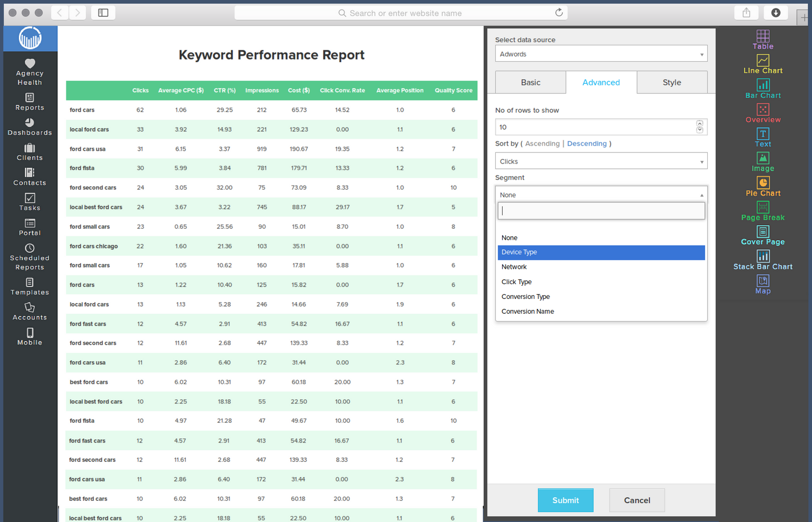
Task: Add an Image widget
Action: point(762,161)
